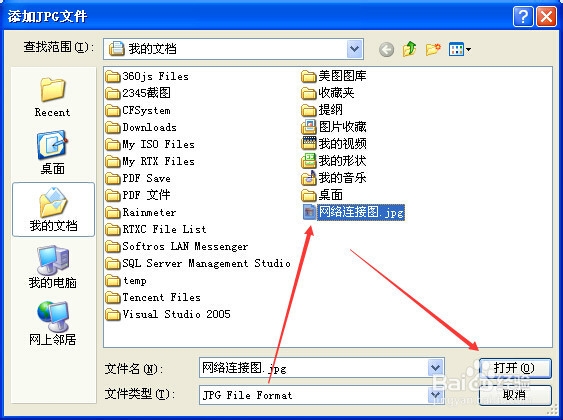Select the Visual Studio 2005 folder
563x420 pixels.
click(168, 314)
